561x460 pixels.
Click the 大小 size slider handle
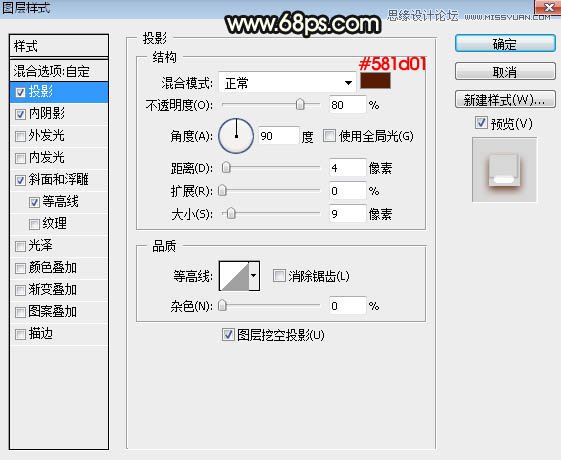231,214
